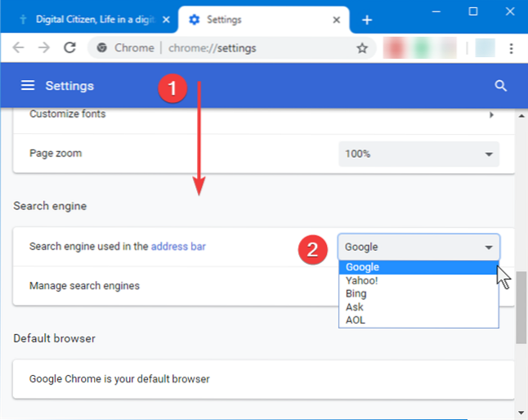Go forward to the next page
The height and width of the screenshot is (420, 528).
point(43,48)
